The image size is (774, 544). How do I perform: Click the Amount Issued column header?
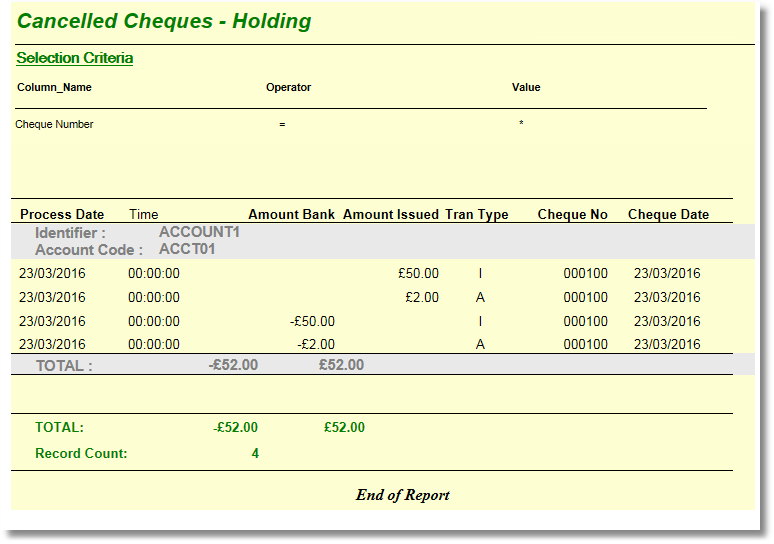pyautogui.click(x=390, y=214)
